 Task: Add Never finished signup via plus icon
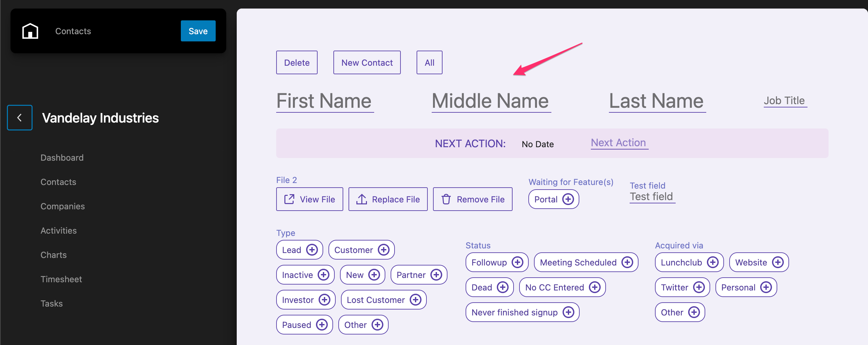568,312
